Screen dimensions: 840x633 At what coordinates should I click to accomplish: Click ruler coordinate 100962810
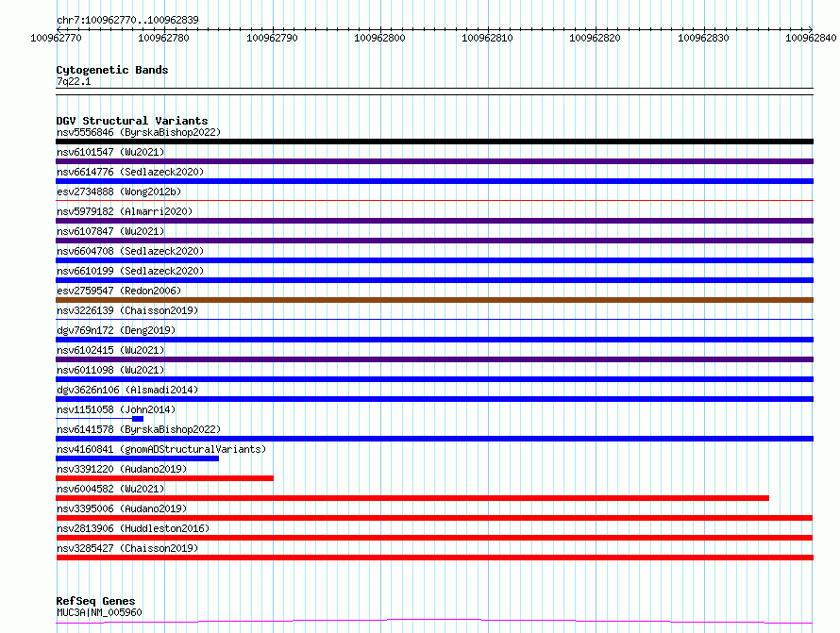488,38
